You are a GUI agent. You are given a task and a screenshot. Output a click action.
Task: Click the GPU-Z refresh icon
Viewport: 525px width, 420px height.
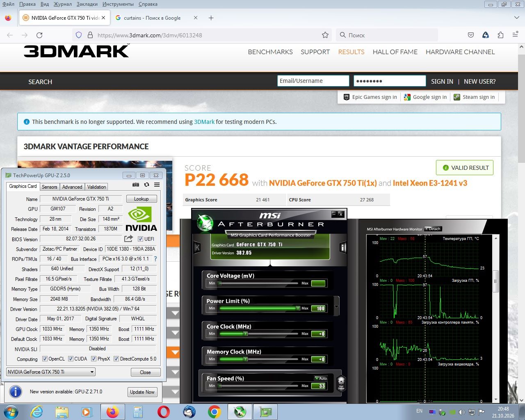(146, 185)
